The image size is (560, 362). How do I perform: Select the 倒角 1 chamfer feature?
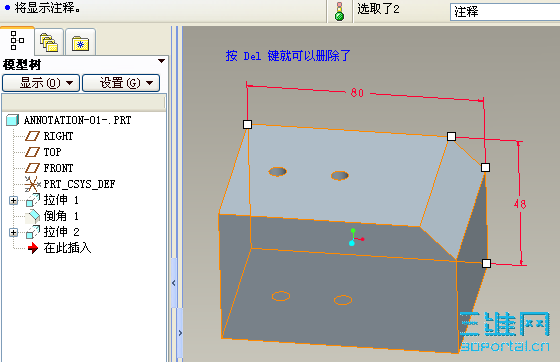tap(61, 216)
